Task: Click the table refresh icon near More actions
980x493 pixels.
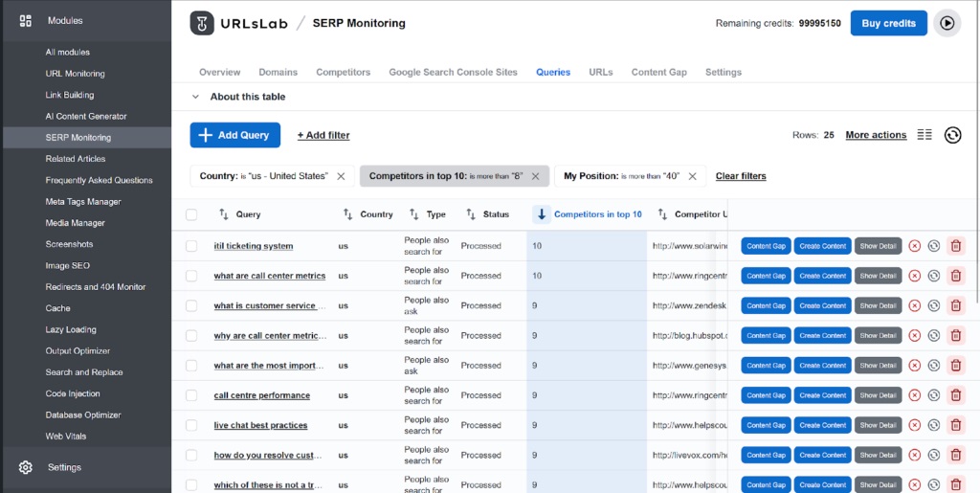Action: coord(952,135)
